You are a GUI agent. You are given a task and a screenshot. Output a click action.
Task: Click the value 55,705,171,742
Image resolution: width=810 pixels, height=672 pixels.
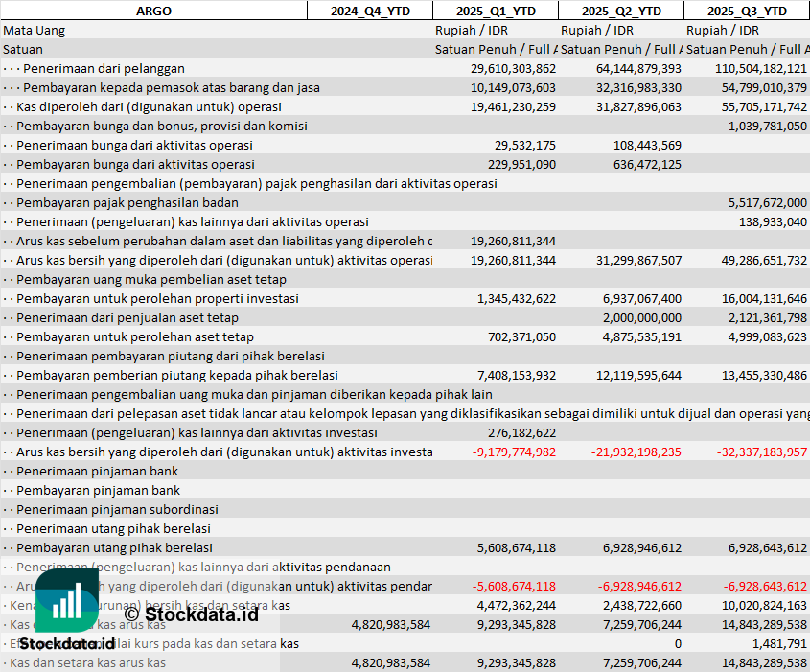pos(764,107)
